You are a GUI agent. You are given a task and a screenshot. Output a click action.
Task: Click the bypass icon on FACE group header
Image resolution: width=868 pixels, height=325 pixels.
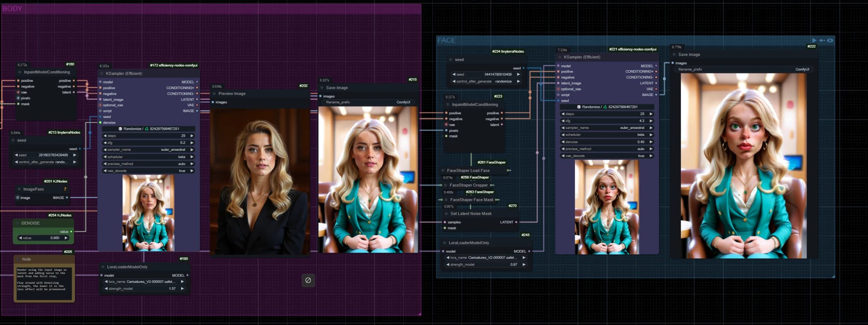pyautogui.click(x=822, y=40)
